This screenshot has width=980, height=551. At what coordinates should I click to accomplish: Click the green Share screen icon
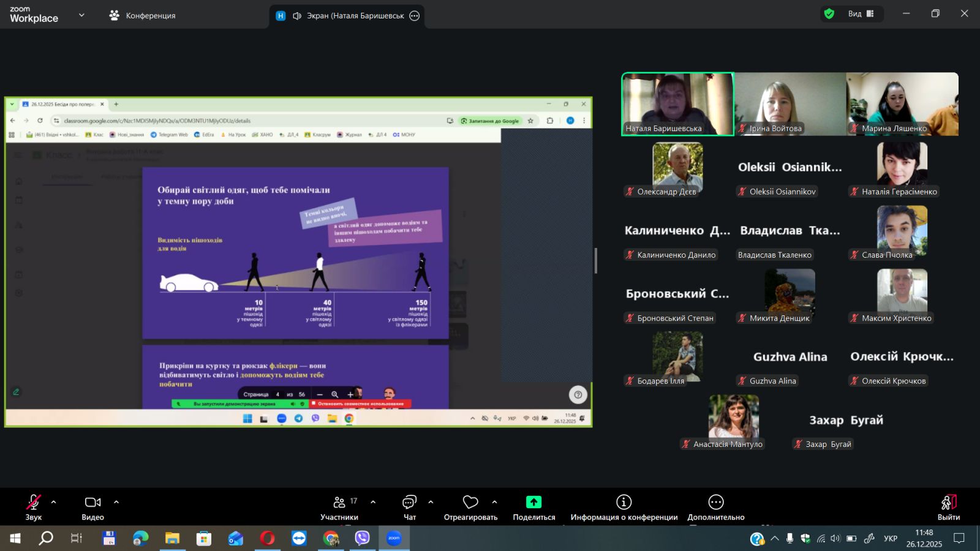pyautogui.click(x=533, y=503)
